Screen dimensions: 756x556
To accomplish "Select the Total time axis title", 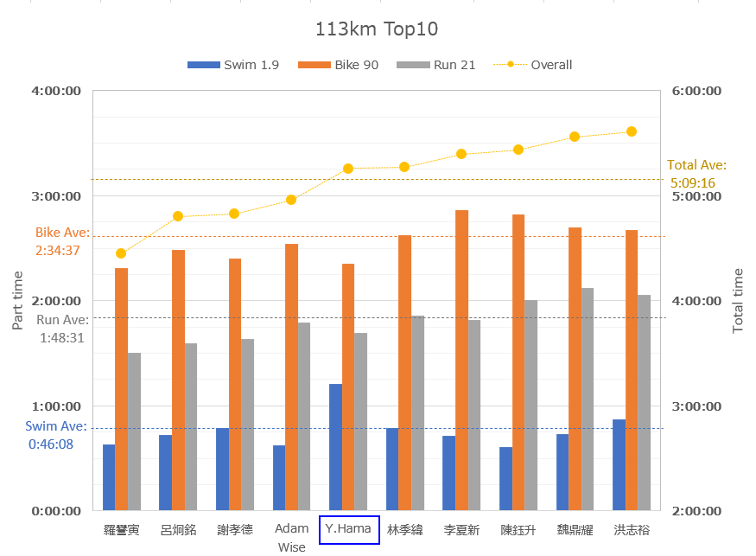I will pyautogui.click(x=738, y=300).
